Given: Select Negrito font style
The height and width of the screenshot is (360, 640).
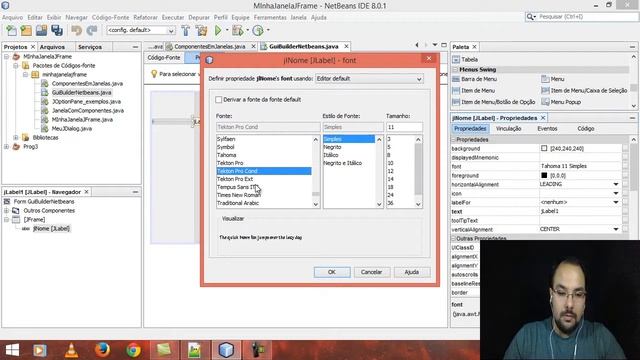Looking at the screenshot, I should click(x=332, y=147).
